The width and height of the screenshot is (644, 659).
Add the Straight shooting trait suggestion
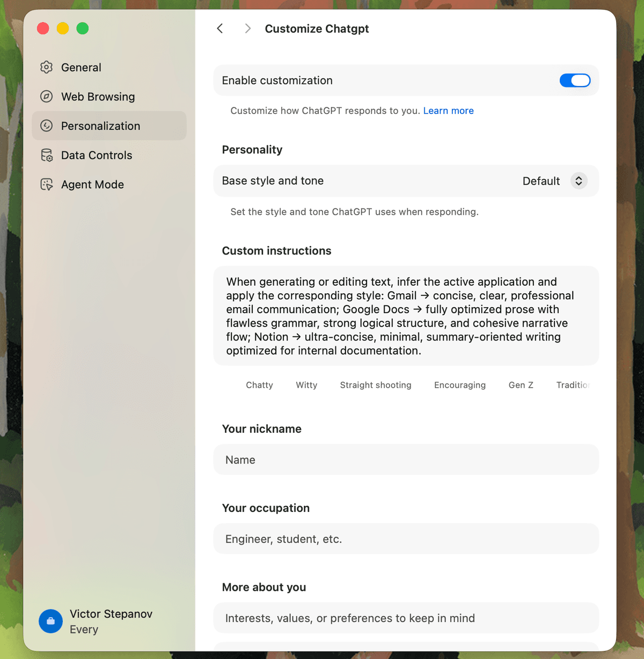click(x=376, y=385)
